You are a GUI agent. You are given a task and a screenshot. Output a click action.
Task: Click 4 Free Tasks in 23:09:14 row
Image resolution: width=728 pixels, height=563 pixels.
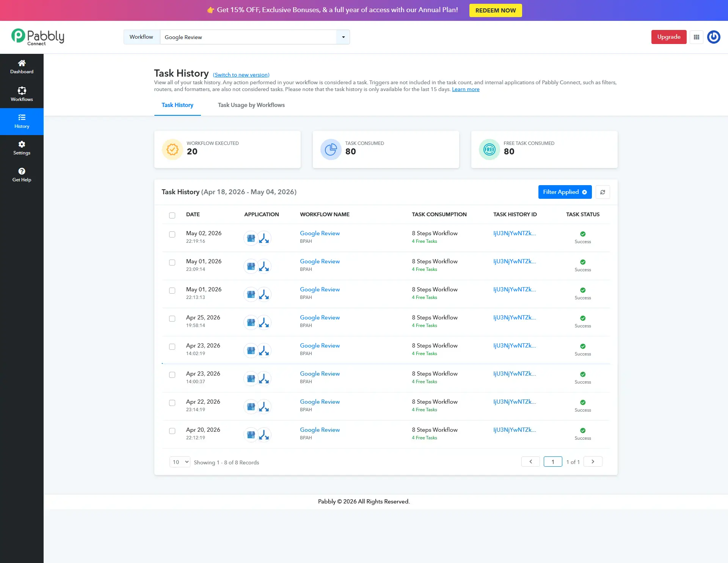pos(424,269)
